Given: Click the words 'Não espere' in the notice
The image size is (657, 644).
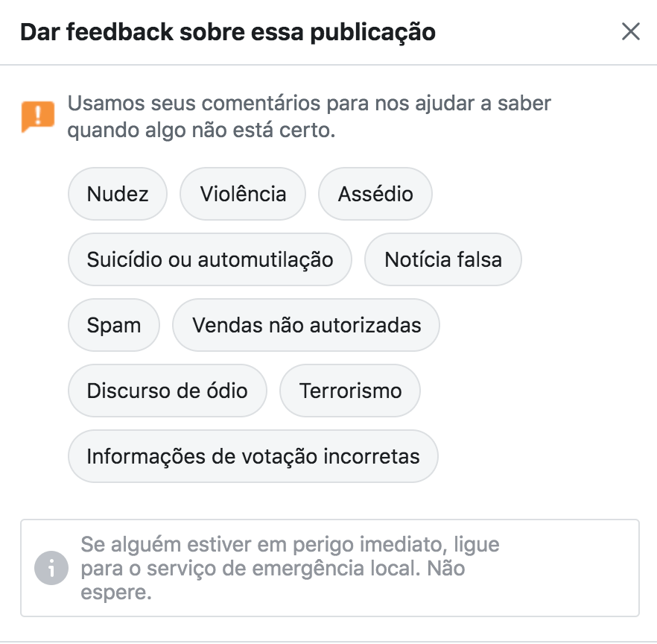Looking at the screenshot, I should 273,580.
